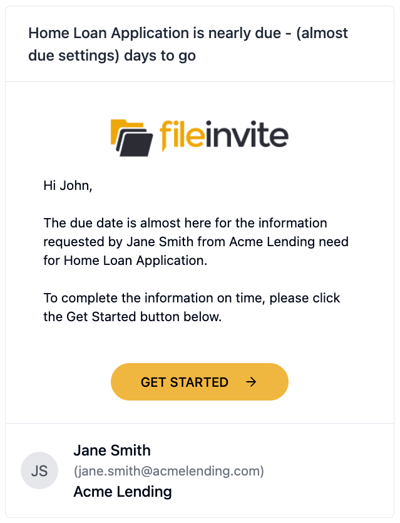Click the yellow "file" part of the wordmark
400x523 pixels.
(x=182, y=135)
